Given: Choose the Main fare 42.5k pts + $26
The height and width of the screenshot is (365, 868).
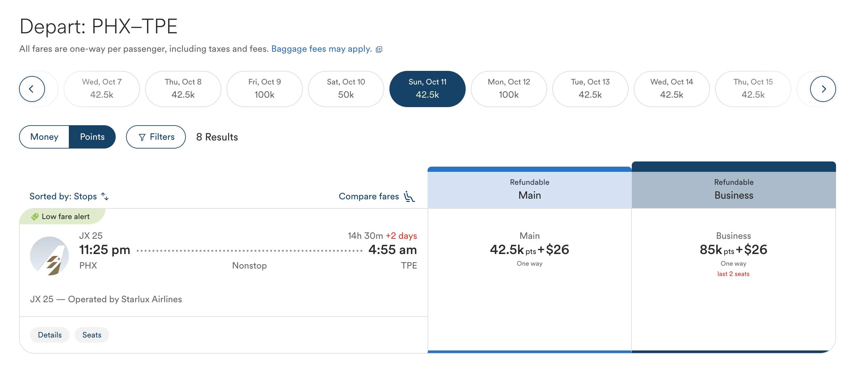Looking at the screenshot, I should point(529,249).
